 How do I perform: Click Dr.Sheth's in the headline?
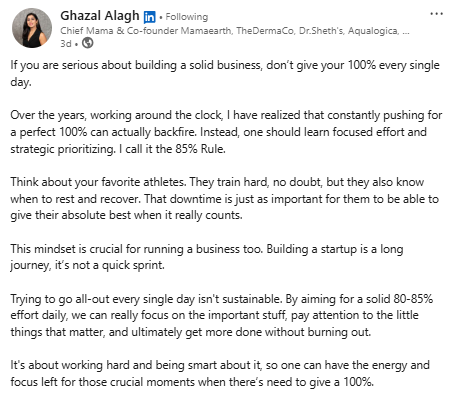pyautogui.click(x=321, y=31)
